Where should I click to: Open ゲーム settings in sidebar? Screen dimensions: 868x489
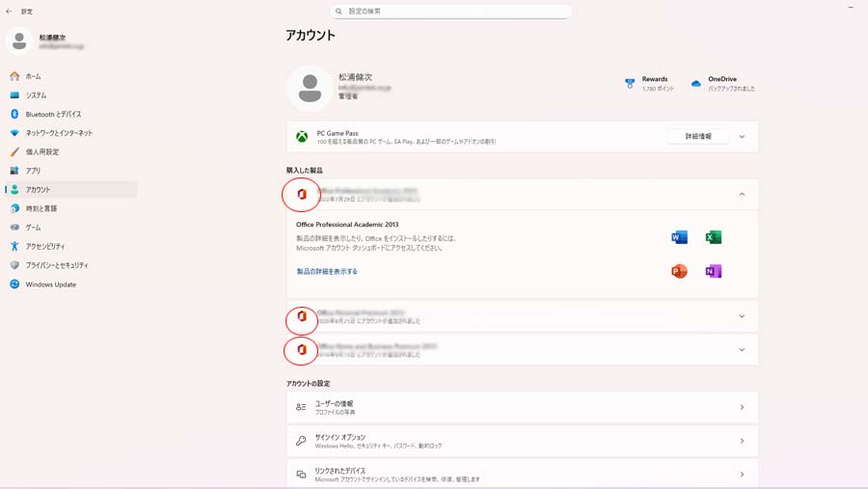click(x=33, y=227)
